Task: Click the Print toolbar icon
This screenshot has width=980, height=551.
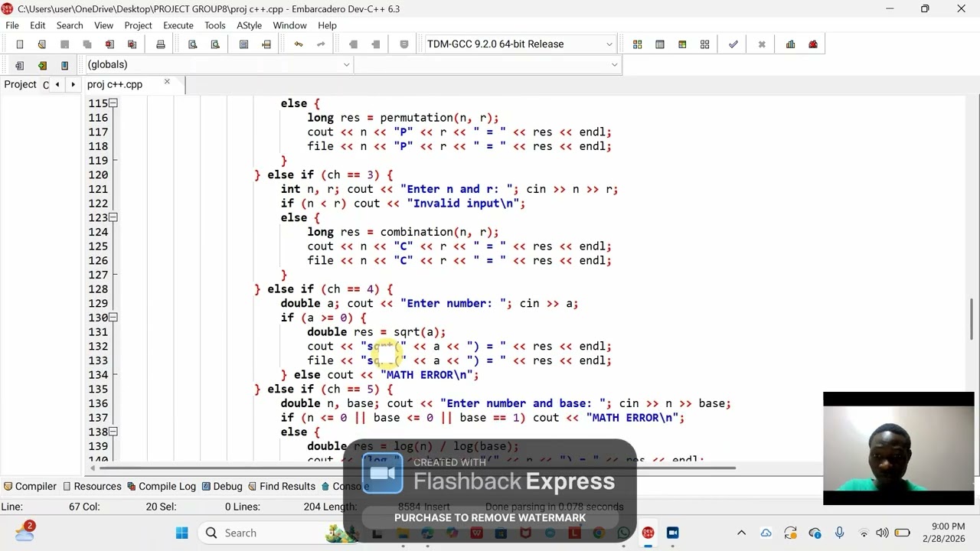Action: (161, 44)
